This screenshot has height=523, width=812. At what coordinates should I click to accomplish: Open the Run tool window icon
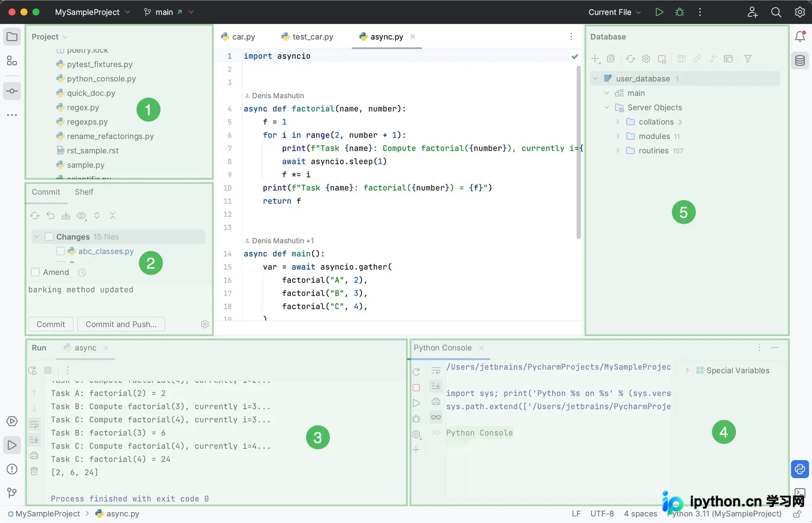click(12, 445)
